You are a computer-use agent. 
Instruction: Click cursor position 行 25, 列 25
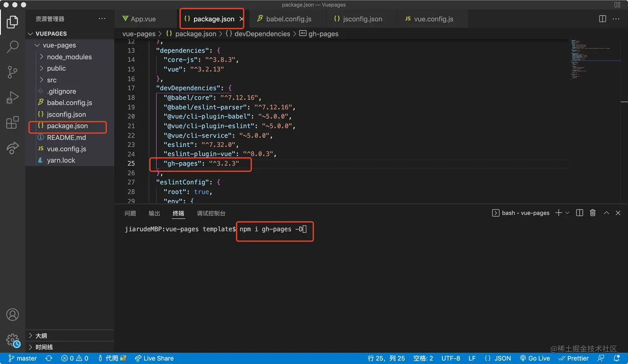(x=386, y=358)
